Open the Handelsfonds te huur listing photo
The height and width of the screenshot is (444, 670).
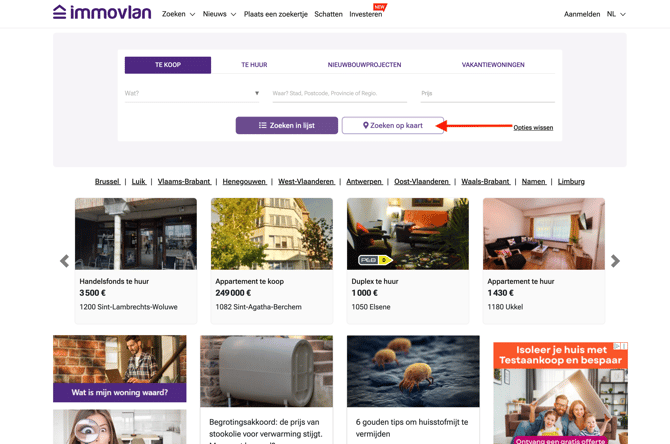[136, 234]
